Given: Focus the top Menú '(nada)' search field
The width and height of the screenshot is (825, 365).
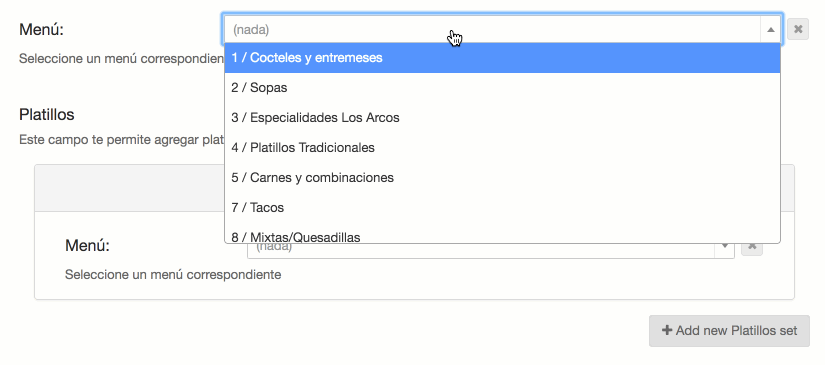Looking at the screenshot, I should pos(492,29).
